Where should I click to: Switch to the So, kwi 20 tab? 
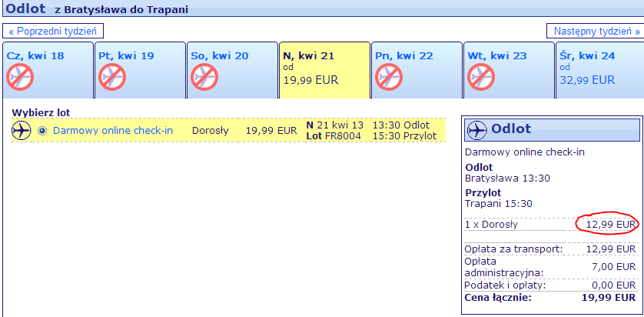232,70
